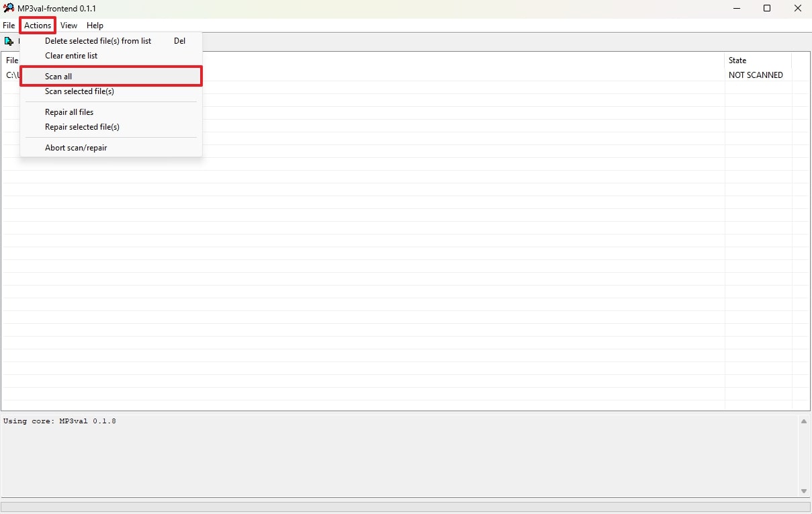
Task: Maximize the MP3val-frontend window
Action: [x=767, y=9]
